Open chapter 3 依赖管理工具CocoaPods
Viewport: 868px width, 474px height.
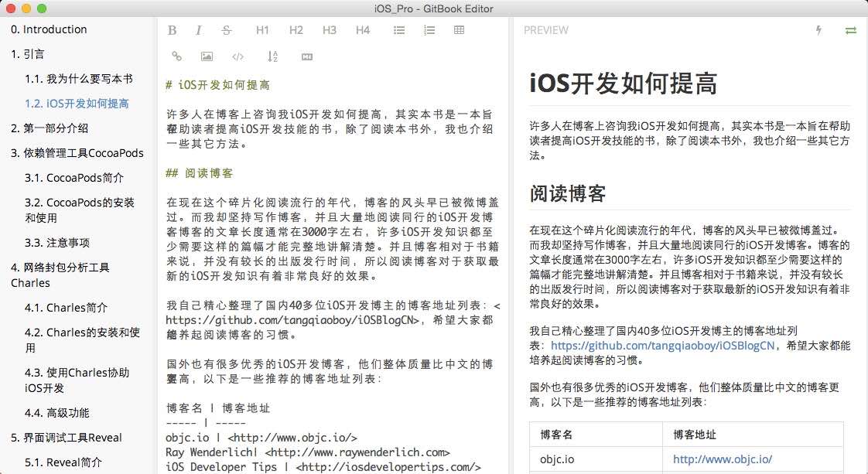(77, 153)
